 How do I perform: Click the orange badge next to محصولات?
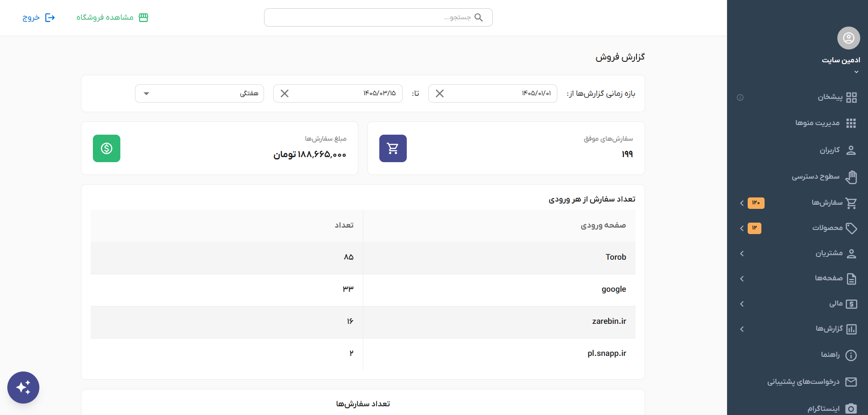[755, 228]
